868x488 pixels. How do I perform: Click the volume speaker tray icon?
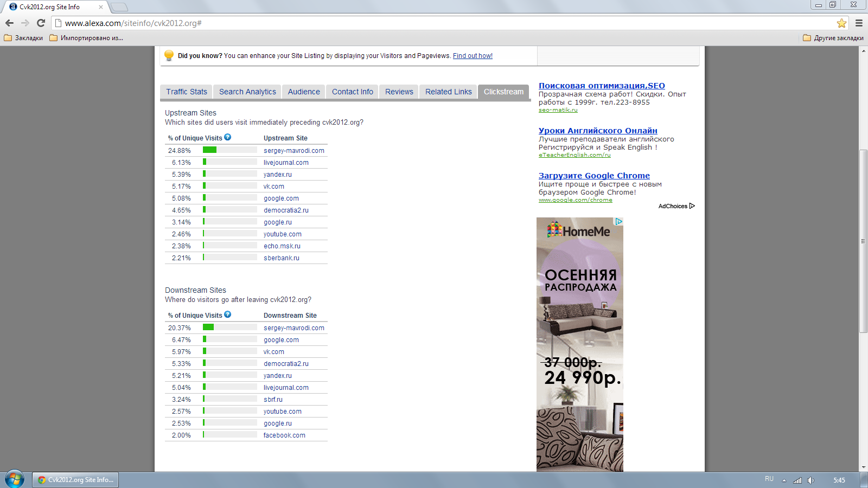pos(810,480)
